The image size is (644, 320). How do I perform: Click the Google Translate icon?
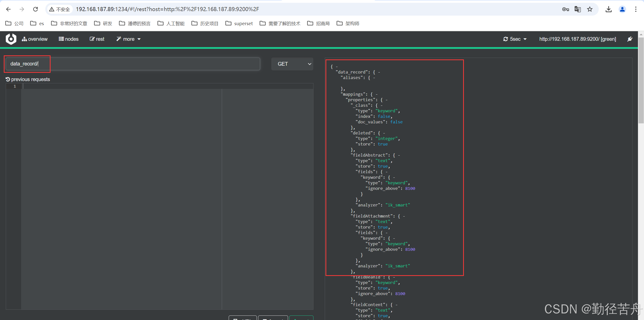[x=578, y=9]
